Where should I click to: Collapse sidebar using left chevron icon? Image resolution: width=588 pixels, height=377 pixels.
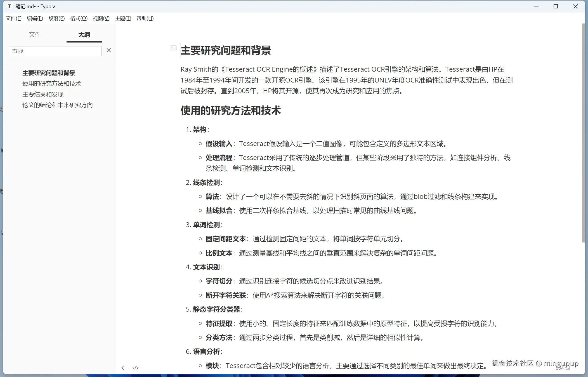pyautogui.click(x=123, y=367)
